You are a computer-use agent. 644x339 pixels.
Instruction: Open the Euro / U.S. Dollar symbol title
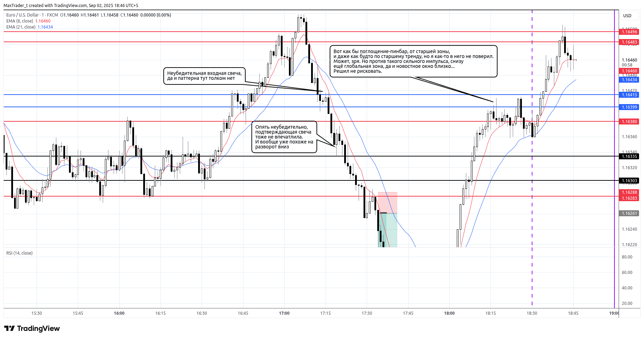[x=23, y=15]
